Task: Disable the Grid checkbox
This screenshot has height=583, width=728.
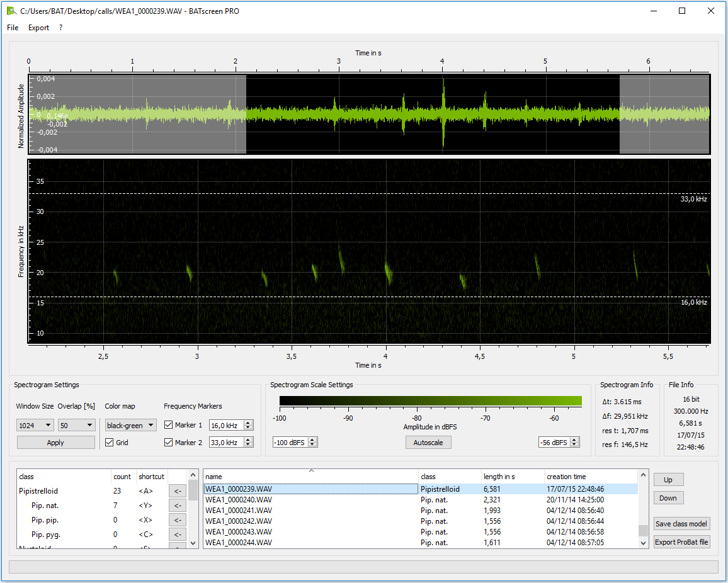Action: tap(110, 443)
